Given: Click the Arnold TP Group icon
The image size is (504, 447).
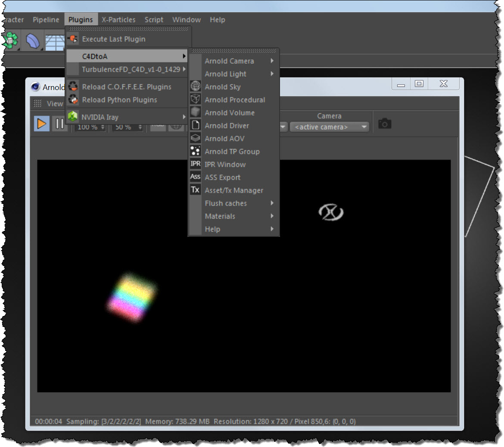Looking at the screenshot, I should [196, 151].
